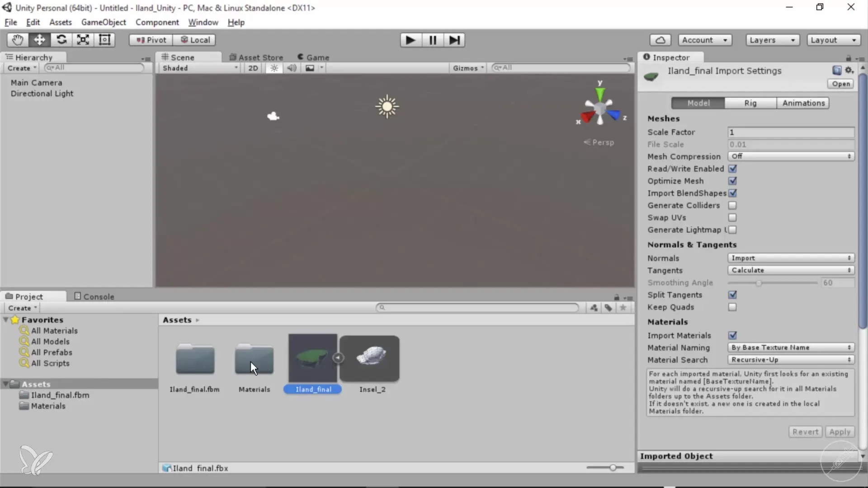Open Inspector help book icon
The image size is (868, 488).
[837, 70]
